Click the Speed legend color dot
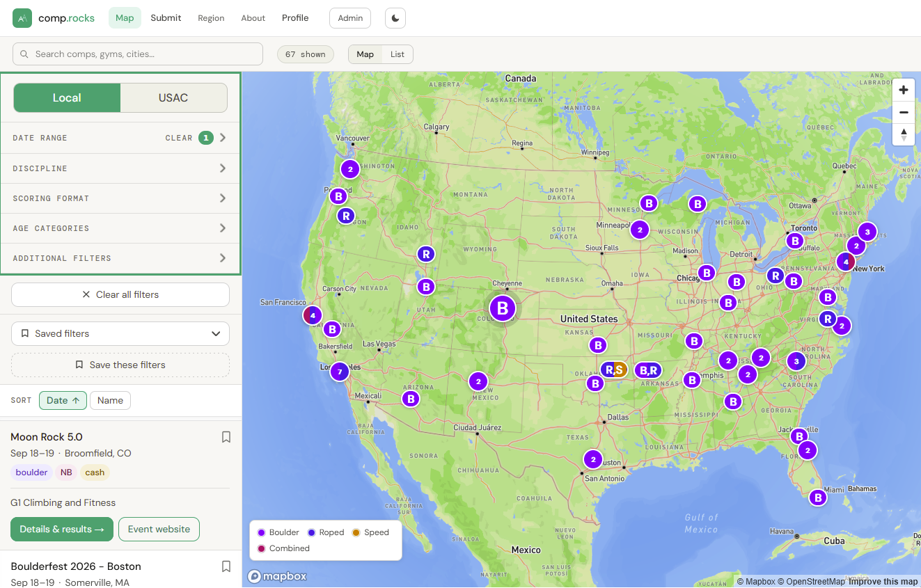 click(356, 532)
